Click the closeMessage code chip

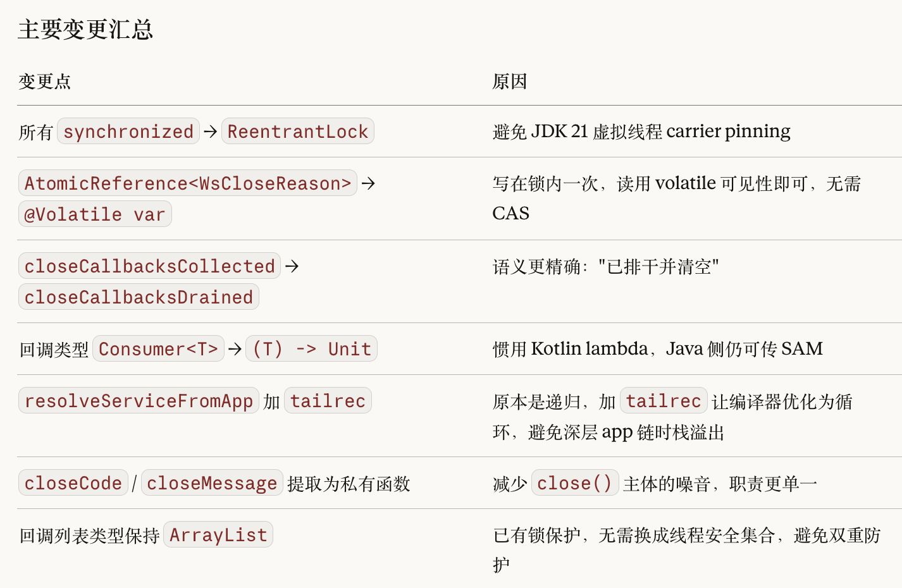pyautogui.click(x=212, y=483)
